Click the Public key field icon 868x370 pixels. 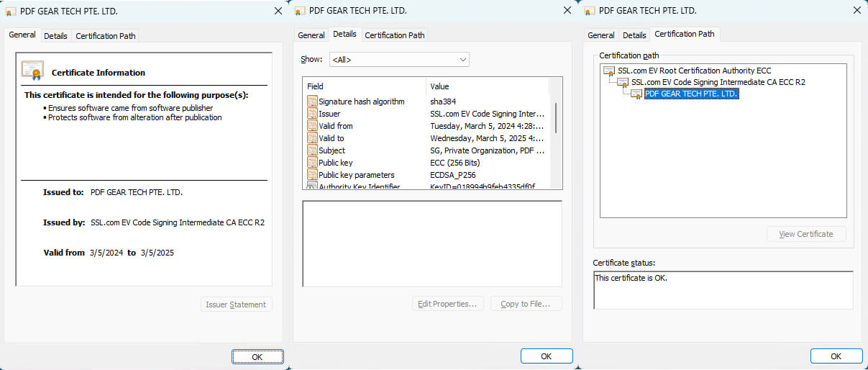312,163
